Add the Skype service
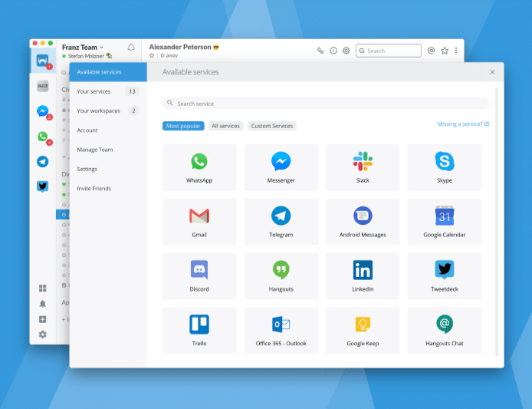The height and width of the screenshot is (409, 532). point(445,167)
